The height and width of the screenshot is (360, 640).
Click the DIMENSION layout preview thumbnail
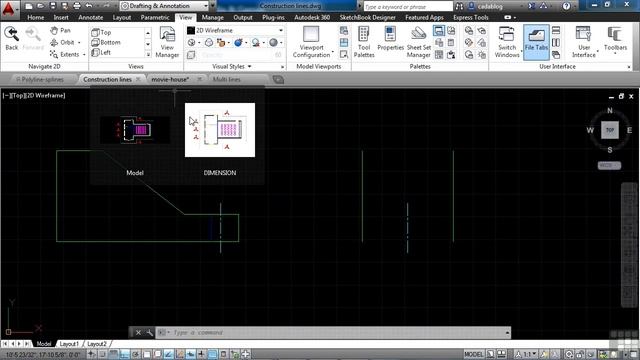pyautogui.click(x=220, y=130)
